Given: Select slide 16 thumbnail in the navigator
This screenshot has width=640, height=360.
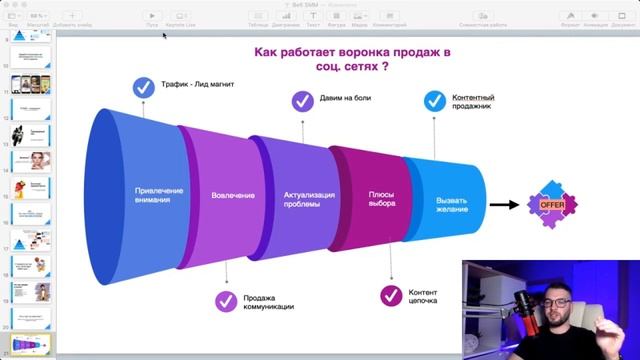Looking at the screenshot, I should click(x=31, y=214).
